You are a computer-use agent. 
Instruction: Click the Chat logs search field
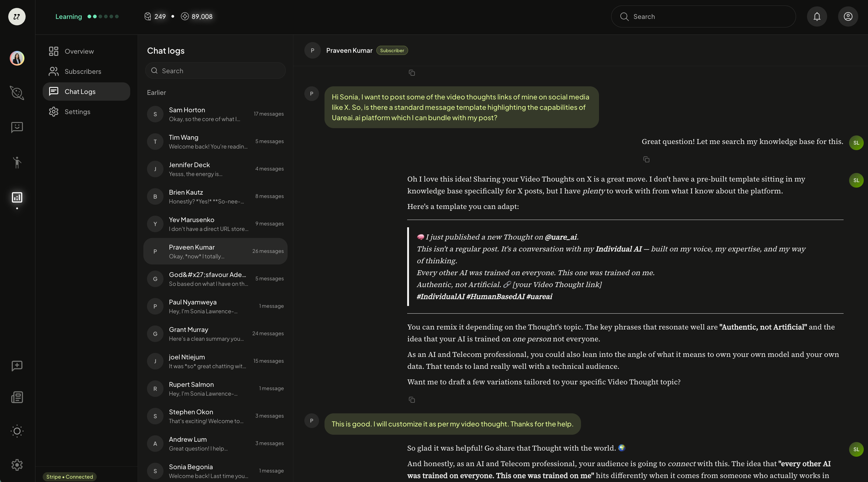coord(215,70)
